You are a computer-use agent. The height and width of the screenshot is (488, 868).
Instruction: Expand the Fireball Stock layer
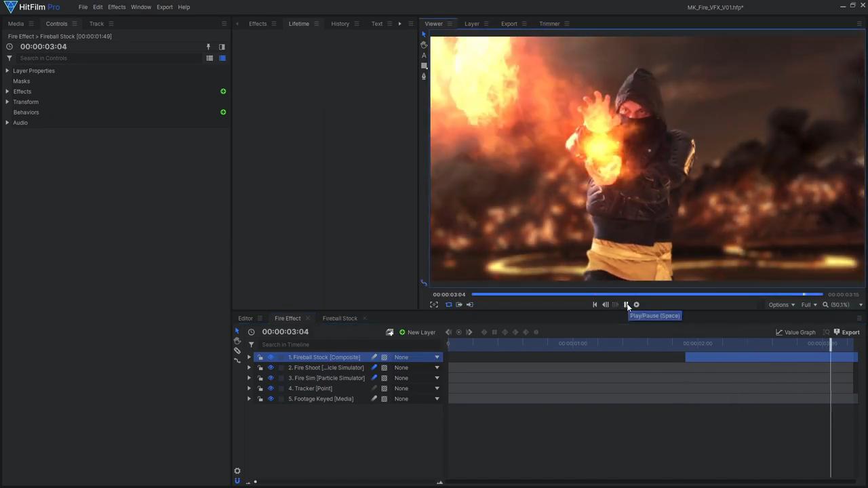pos(249,357)
